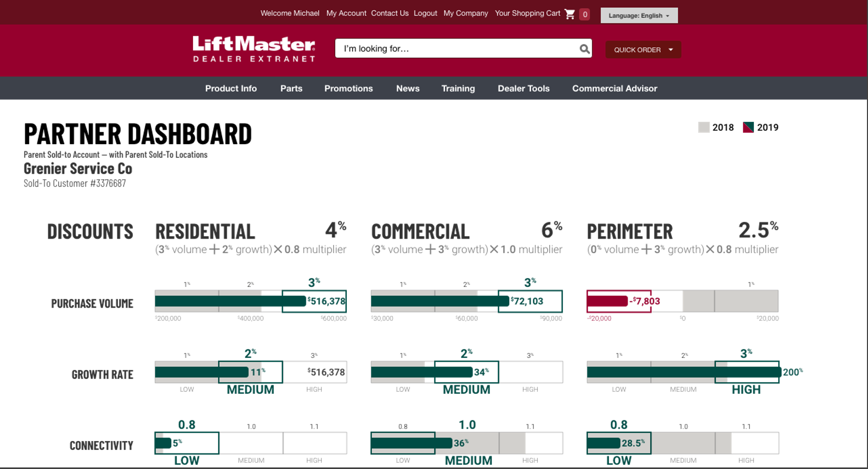
Task: Click the RESIDENTIAL discount heading
Action: [x=205, y=231]
